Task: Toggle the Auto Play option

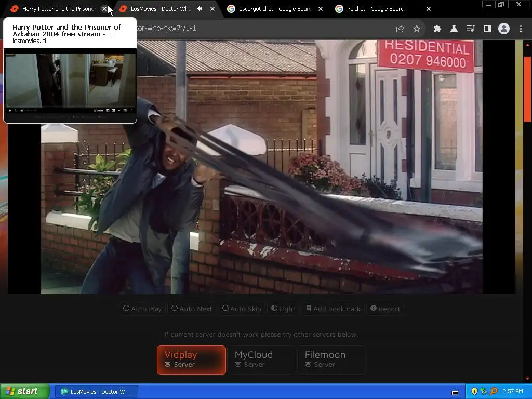Action: pos(142,309)
